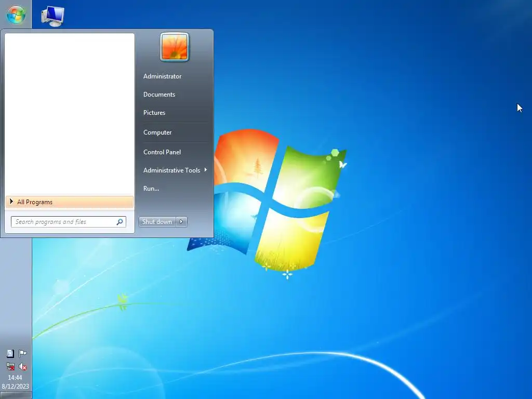Open Computer from the Start menu list

click(x=157, y=132)
